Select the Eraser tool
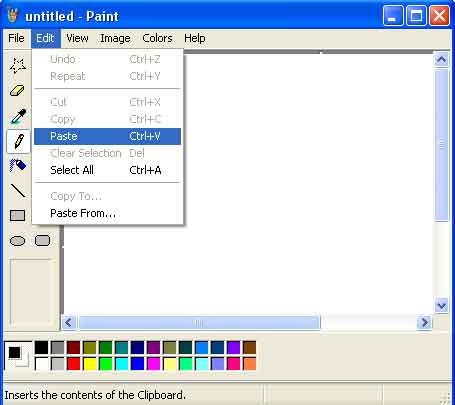 pyautogui.click(x=17, y=90)
